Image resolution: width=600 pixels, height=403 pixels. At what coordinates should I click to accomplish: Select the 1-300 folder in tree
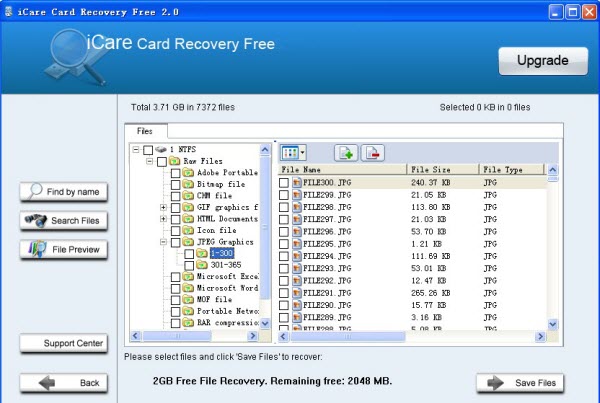[222, 253]
